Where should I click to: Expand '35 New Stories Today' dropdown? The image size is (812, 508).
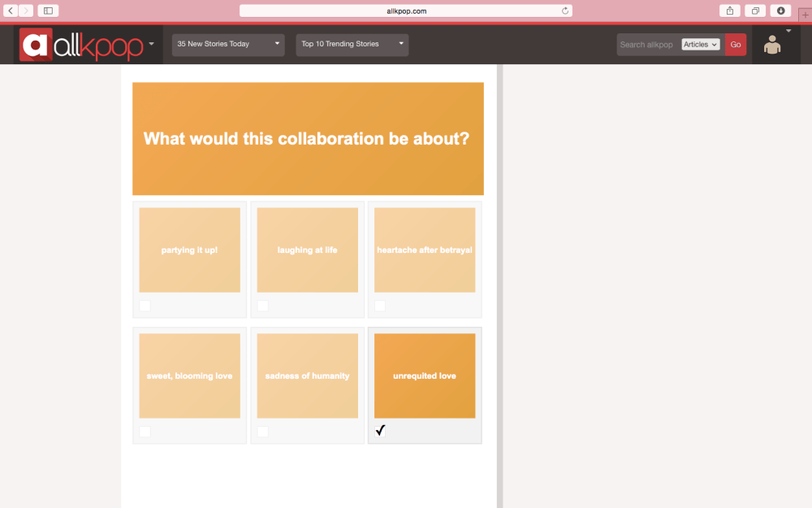228,44
